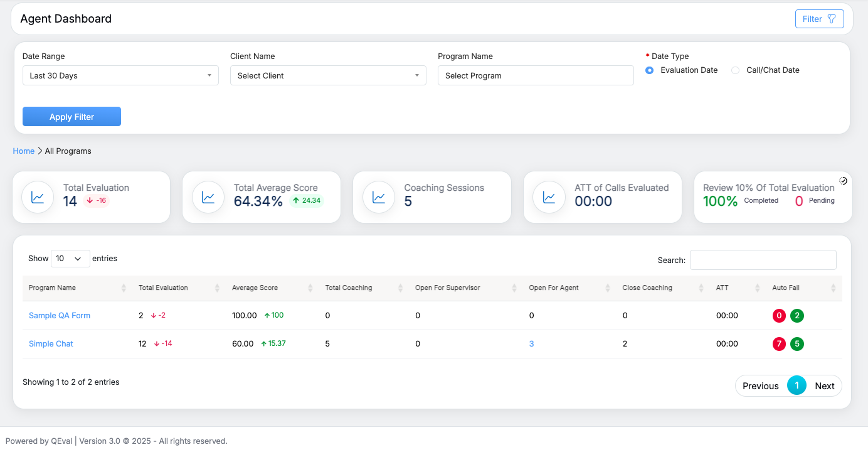Click red auto fail badge for Simple Chat
Viewport: 868px width, 457px height.
(x=779, y=344)
